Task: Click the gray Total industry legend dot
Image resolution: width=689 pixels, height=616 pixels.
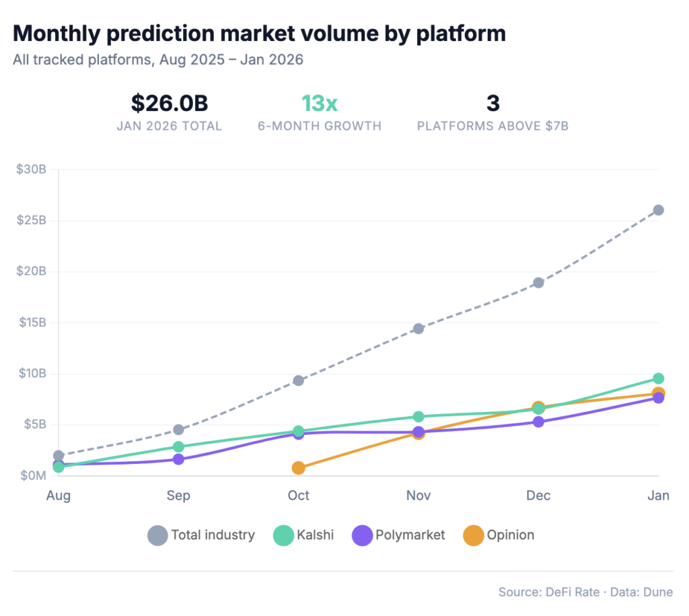Action: [157, 535]
